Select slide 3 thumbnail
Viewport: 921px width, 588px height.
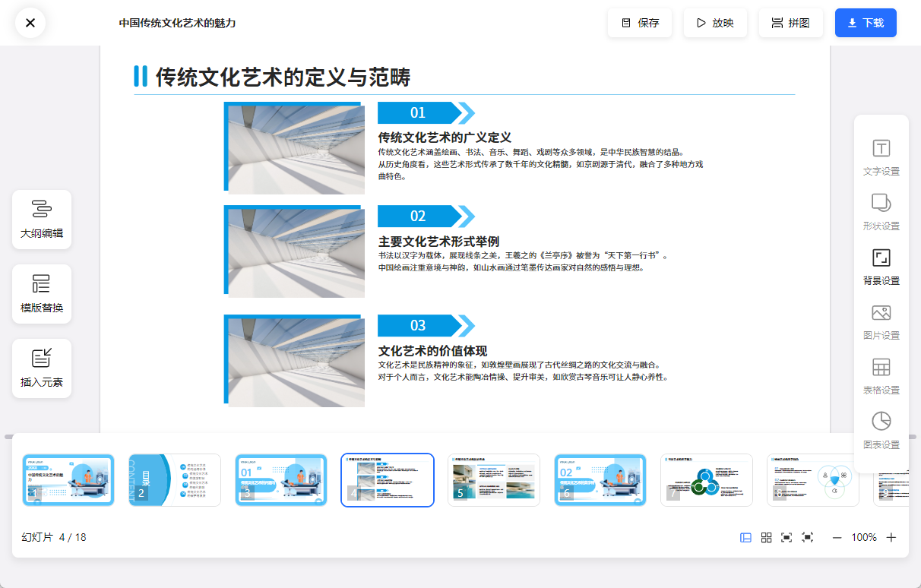(281, 480)
